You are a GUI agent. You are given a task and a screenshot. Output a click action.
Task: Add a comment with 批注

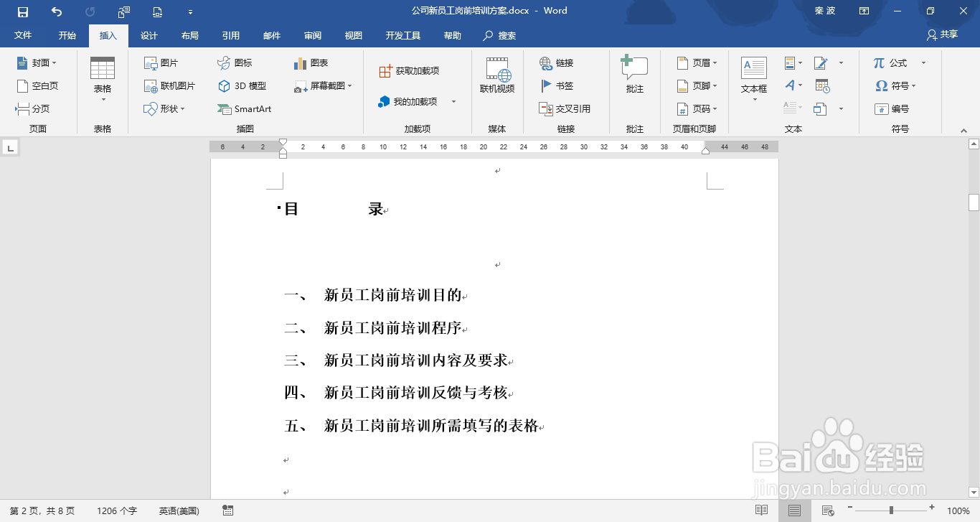634,74
